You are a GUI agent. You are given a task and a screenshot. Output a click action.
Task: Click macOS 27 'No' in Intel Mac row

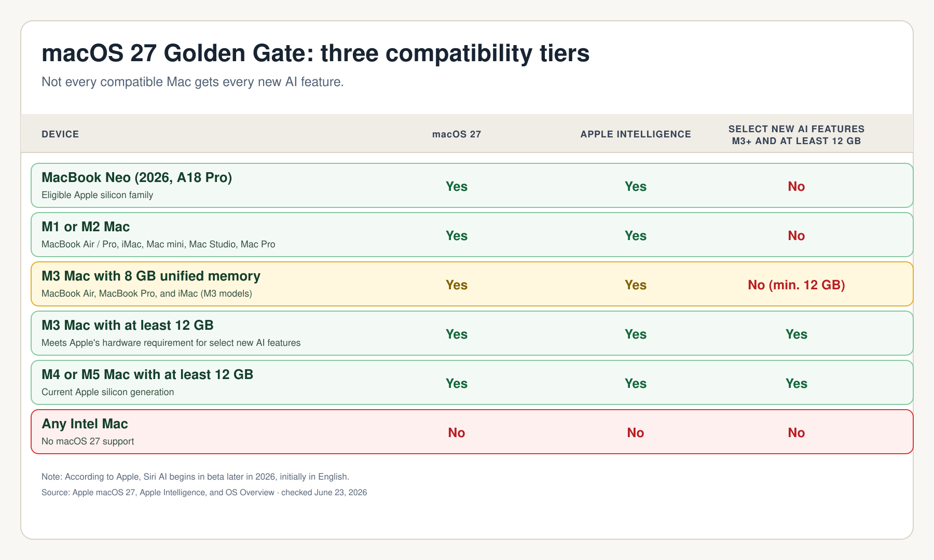click(x=457, y=433)
